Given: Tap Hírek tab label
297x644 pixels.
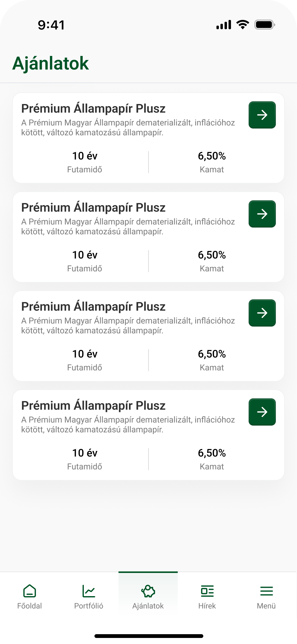Looking at the screenshot, I should pyautogui.click(x=207, y=606).
